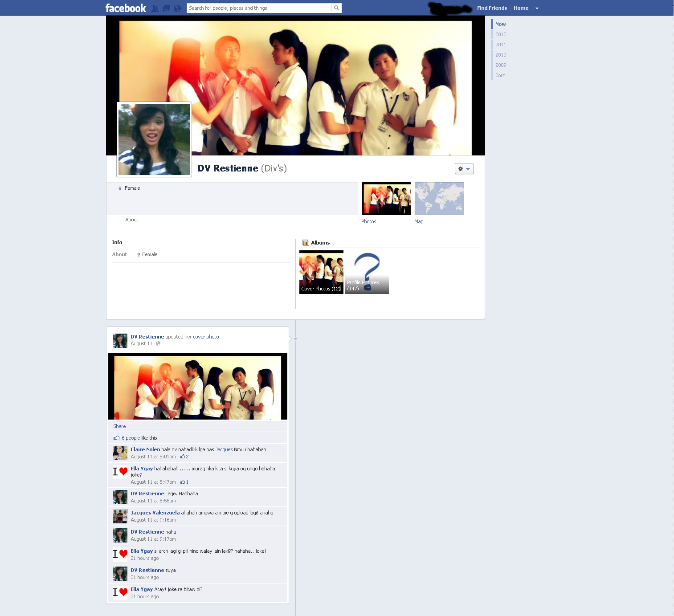Go to Home in the top bar
674x616 pixels.
[x=521, y=8]
